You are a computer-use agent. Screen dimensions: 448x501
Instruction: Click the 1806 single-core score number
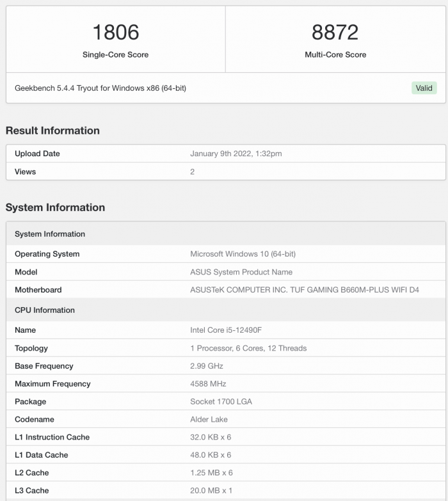click(x=115, y=32)
